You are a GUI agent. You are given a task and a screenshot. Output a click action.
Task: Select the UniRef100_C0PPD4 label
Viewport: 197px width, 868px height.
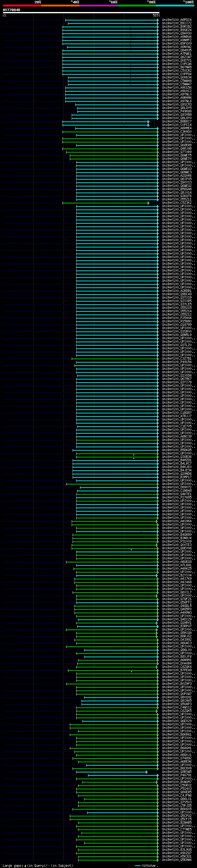(x=176, y=74)
